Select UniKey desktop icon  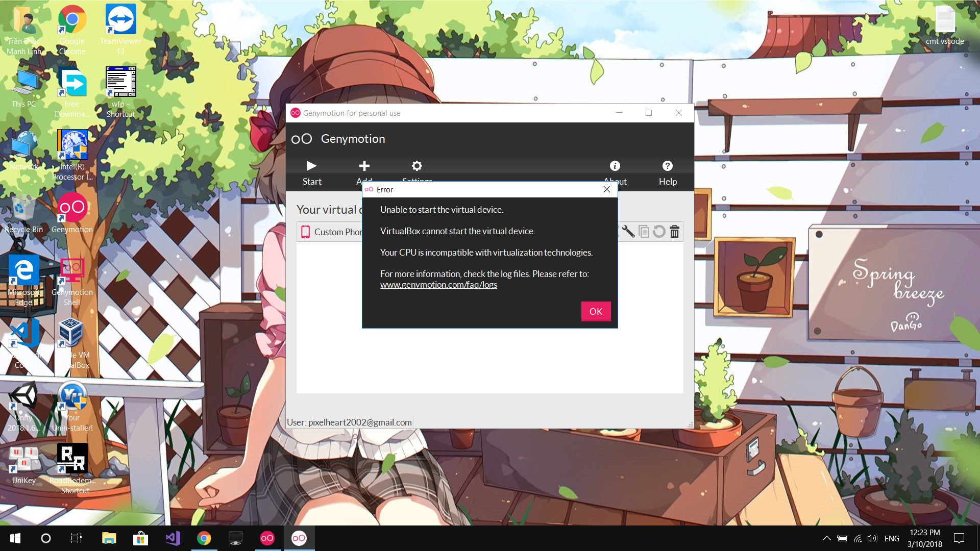[x=24, y=464]
